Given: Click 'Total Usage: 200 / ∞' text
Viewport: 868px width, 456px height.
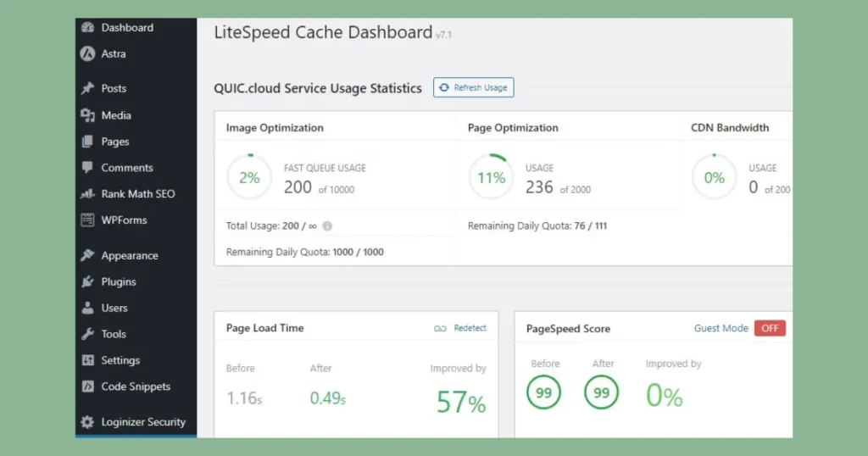Looking at the screenshot, I should [x=271, y=225].
